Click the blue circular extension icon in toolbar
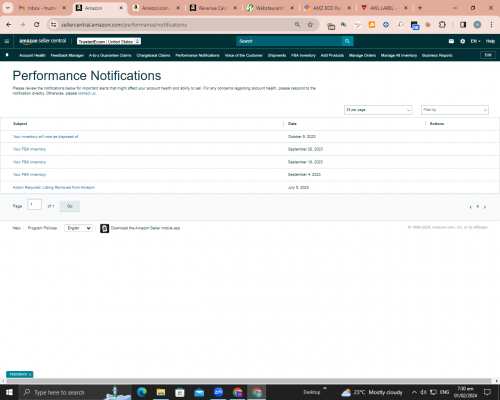The image size is (500, 400). pos(386,24)
